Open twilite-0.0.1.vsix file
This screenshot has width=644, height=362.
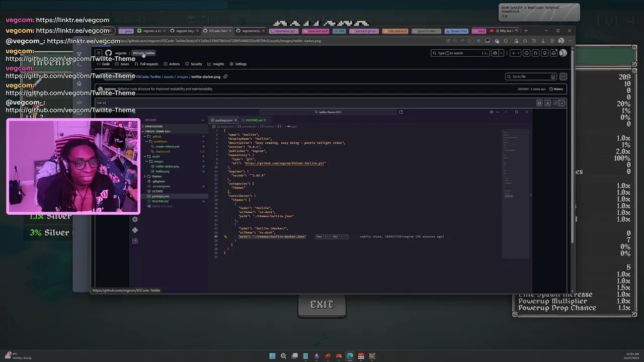(163, 206)
